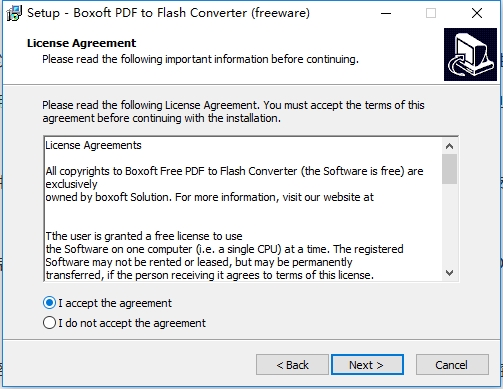Click the license text scroll up arrow
503x389 pixels.
449,146
